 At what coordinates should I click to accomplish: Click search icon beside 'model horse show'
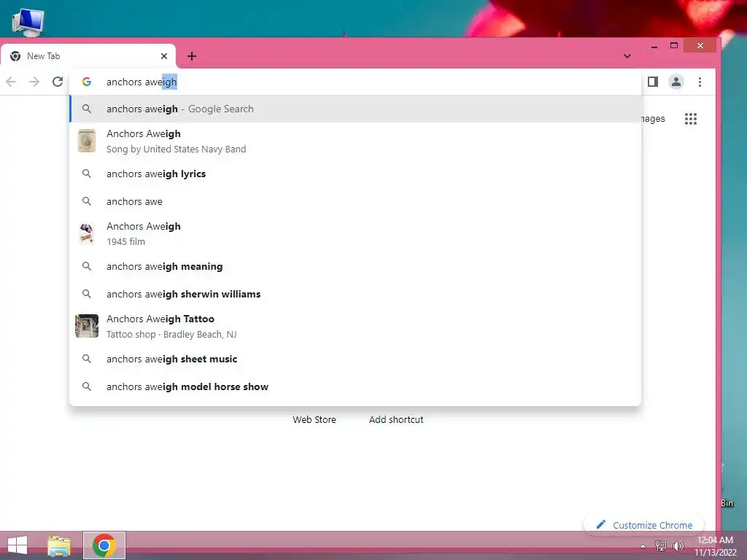pos(87,386)
